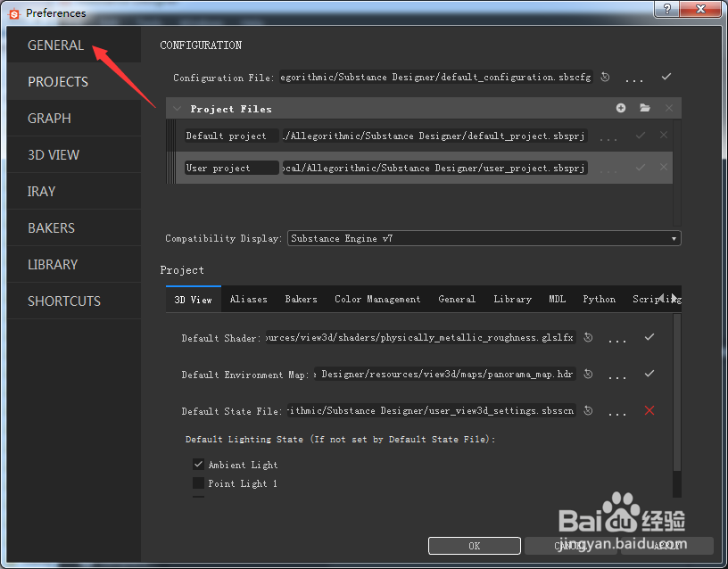This screenshot has height=569, width=728.
Task: Click checkmark beside Default Shader
Action: pos(649,337)
